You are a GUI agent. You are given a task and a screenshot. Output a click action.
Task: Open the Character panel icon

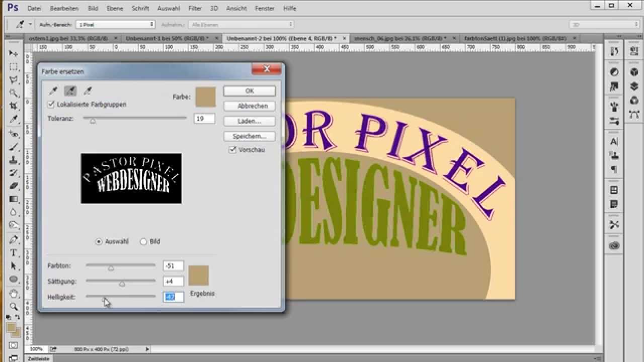pyautogui.click(x=614, y=142)
